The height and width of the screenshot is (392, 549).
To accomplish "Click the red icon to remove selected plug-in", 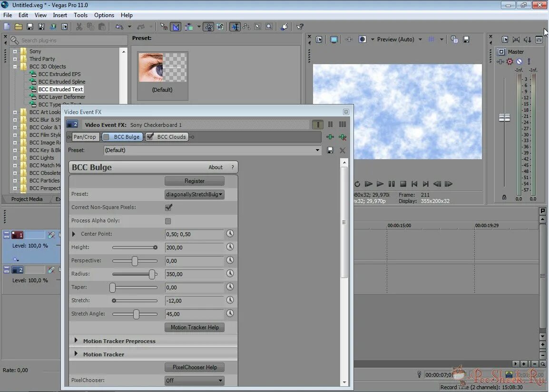I will coord(342,137).
